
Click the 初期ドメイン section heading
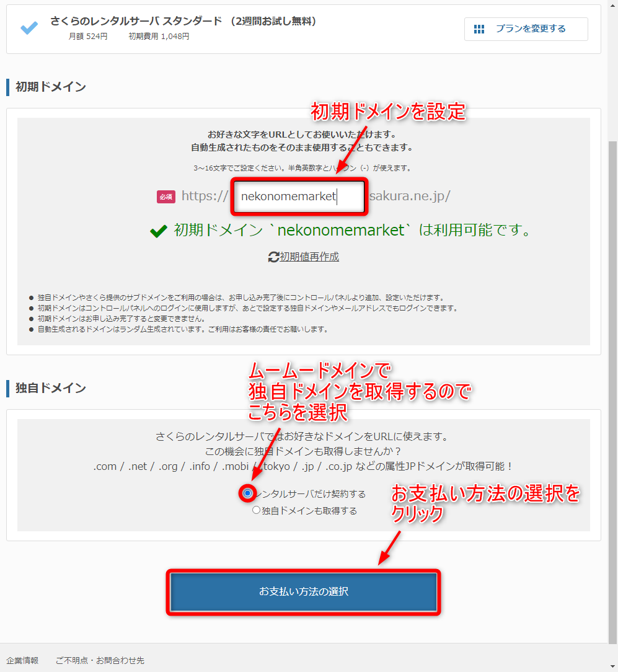[51, 87]
